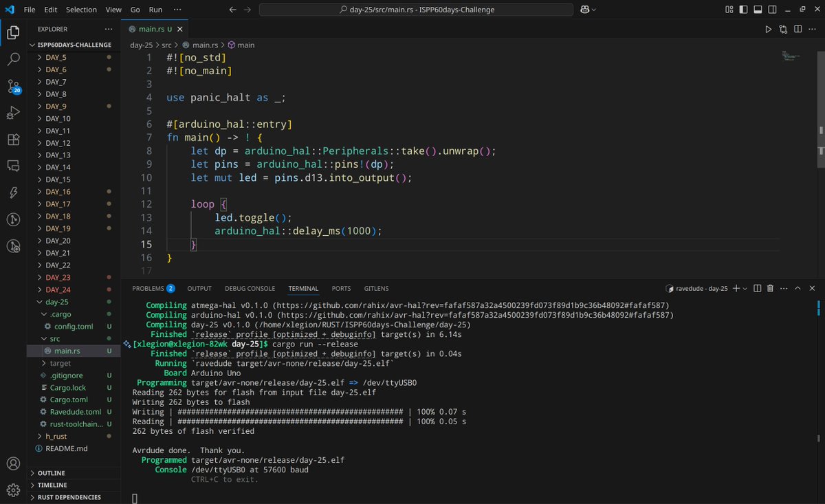Open the Extensions view
Image resolution: width=825 pixels, height=504 pixels.
(x=13, y=140)
